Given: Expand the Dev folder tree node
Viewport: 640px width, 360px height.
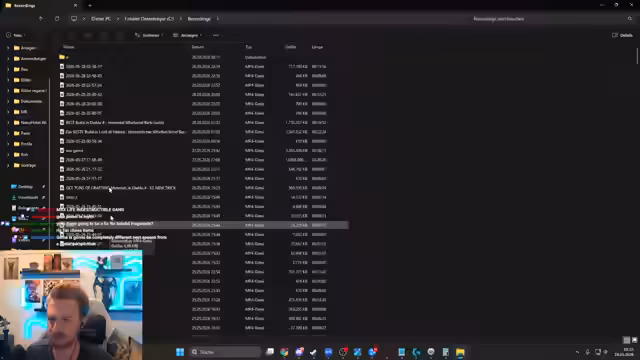Looking at the screenshot, I should pos(8,69).
